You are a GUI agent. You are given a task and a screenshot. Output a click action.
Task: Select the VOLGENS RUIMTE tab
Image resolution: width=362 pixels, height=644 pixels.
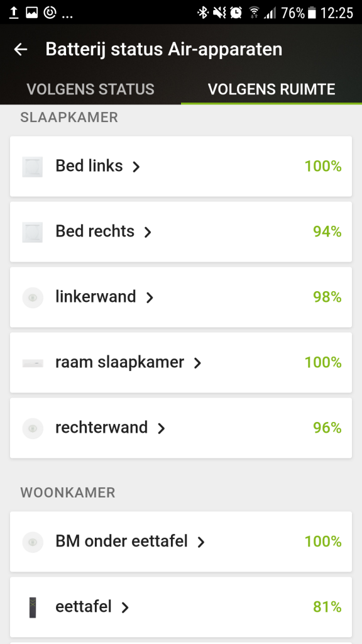click(272, 89)
